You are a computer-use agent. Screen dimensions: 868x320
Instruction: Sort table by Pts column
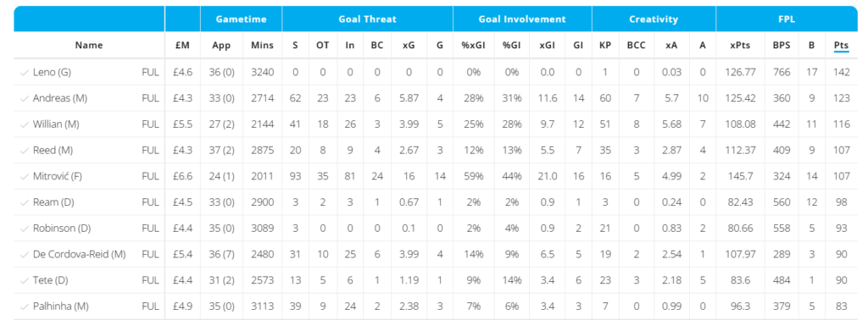pyautogui.click(x=842, y=46)
